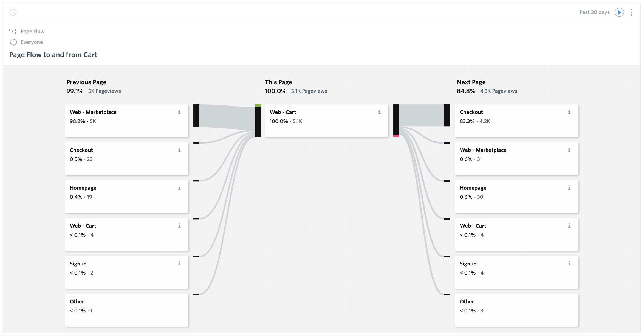Image resolution: width=644 pixels, height=336 pixels.
Task: Click the info icon on the Web - Cart card
Action: click(x=379, y=112)
